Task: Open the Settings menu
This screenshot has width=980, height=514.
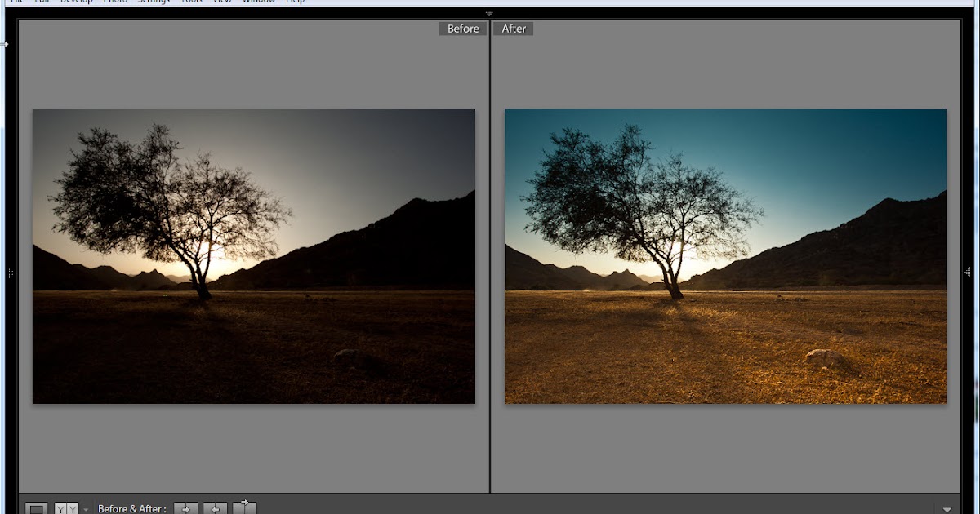Action: click(x=154, y=2)
